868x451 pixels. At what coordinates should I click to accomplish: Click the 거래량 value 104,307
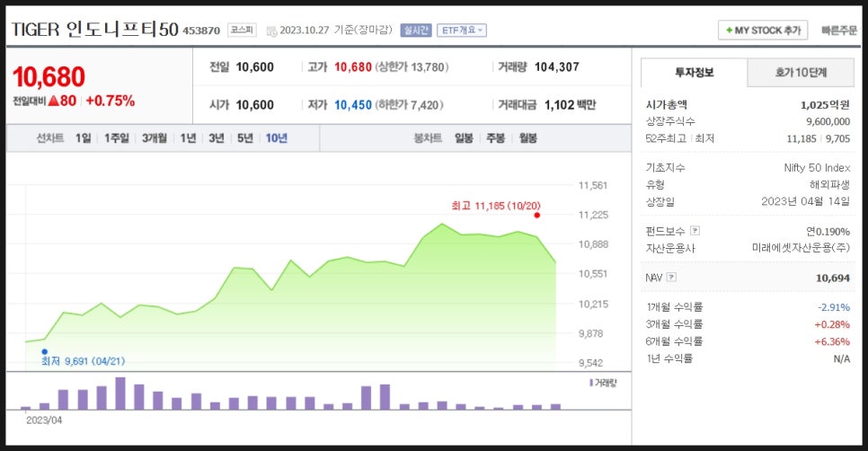pos(557,67)
